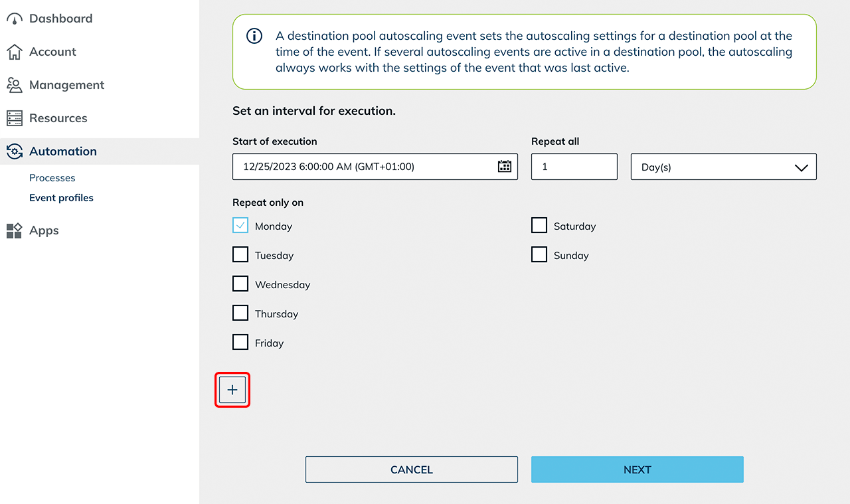Click the plus icon to add interval
The height and width of the screenshot is (504, 850).
(x=232, y=390)
